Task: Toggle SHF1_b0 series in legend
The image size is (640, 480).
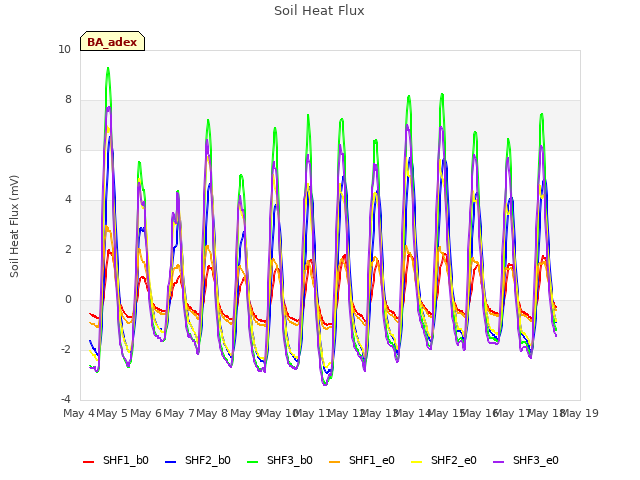Action: coord(116,460)
